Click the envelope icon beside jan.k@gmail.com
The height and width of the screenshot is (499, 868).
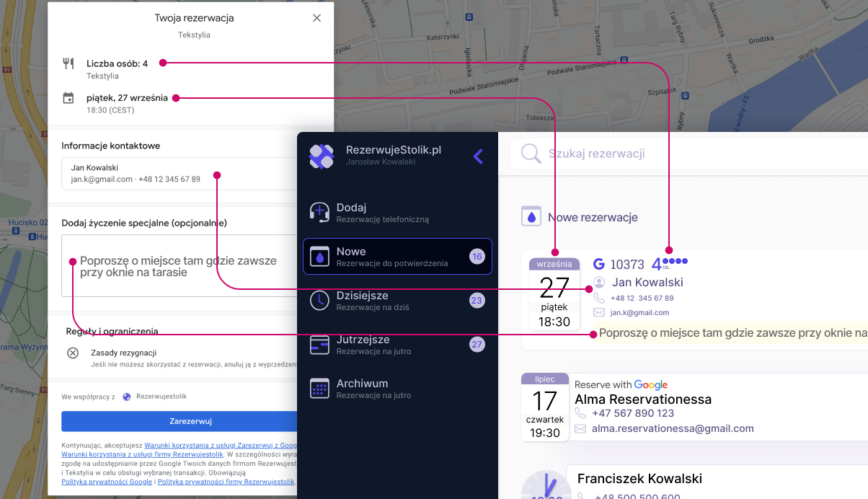pos(599,313)
